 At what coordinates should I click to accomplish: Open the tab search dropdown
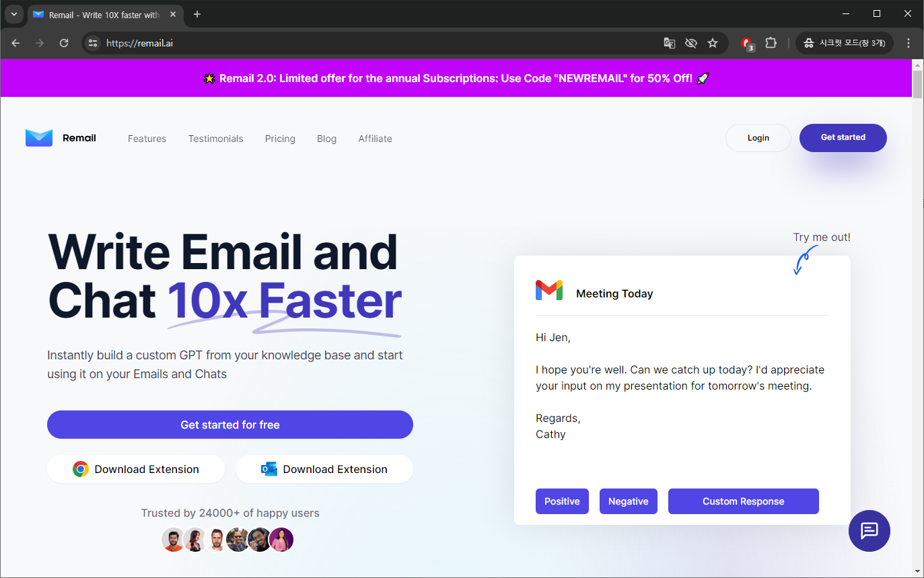coord(13,14)
